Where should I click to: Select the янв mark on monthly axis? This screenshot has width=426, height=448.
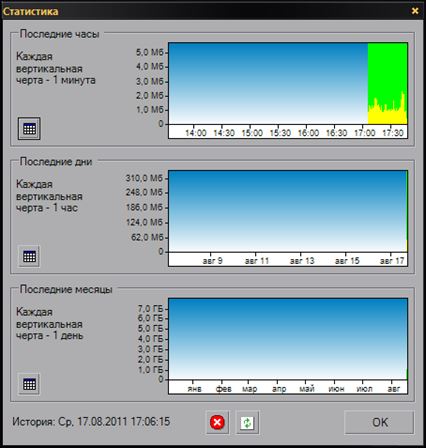[194, 389]
